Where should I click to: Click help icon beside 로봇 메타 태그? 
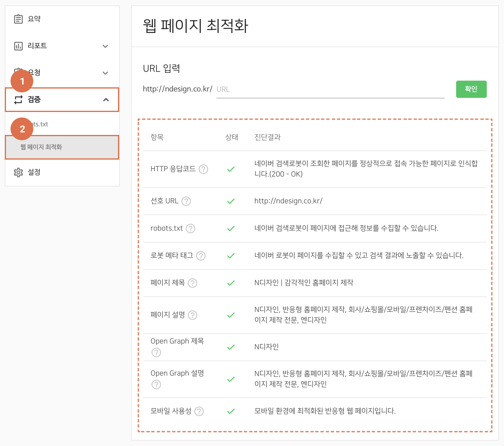coord(201,256)
